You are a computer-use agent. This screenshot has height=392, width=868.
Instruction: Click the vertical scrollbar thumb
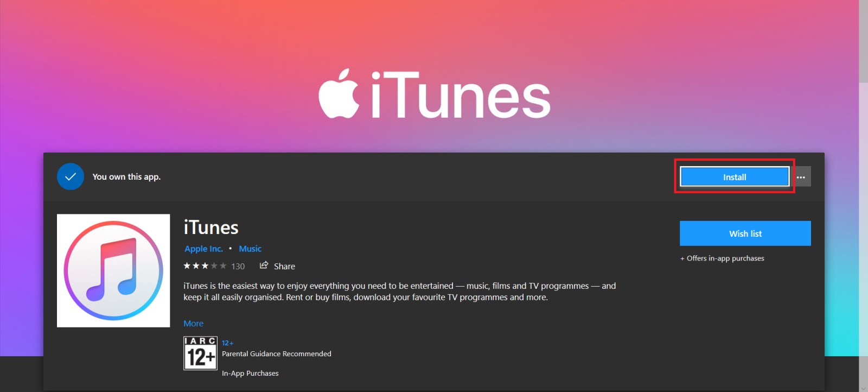coord(863,41)
